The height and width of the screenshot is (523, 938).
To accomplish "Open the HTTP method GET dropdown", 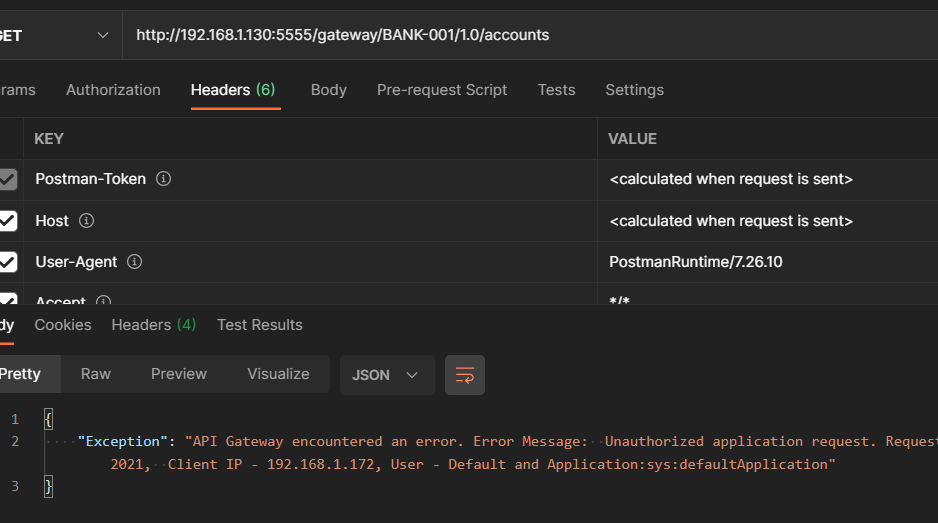I will 55,35.
